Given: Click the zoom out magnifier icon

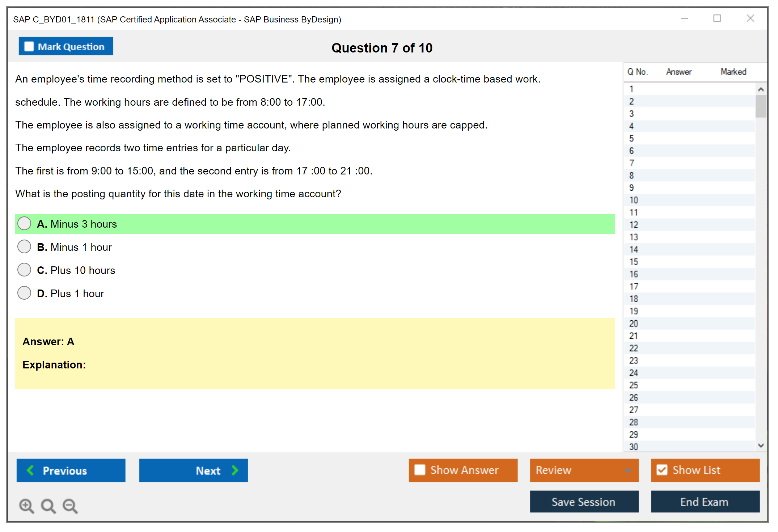Looking at the screenshot, I should click(x=70, y=506).
